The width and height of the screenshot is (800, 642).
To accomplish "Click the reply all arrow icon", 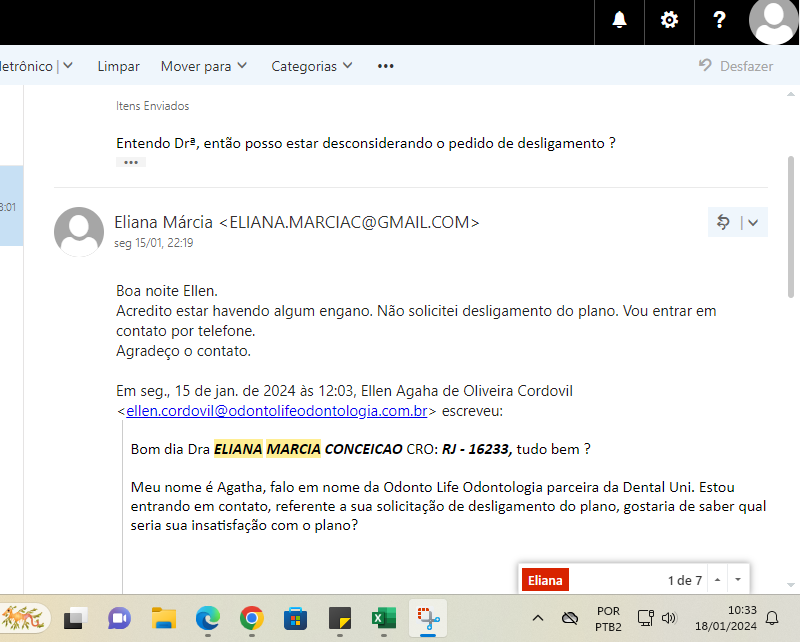I will [x=724, y=223].
